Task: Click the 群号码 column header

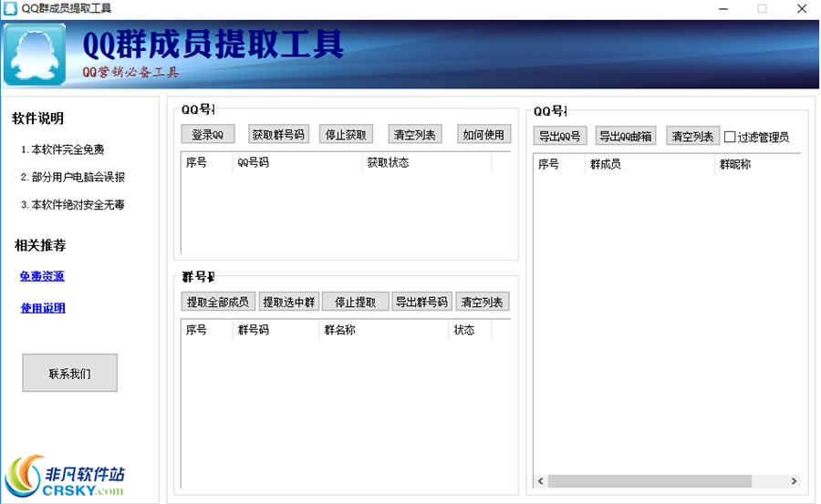Action: click(275, 330)
